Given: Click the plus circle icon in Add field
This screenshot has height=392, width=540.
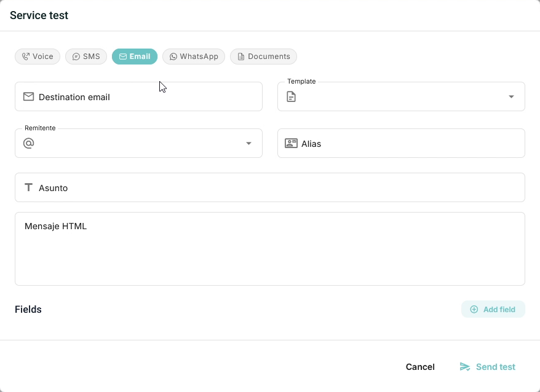Looking at the screenshot, I should [474, 310].
